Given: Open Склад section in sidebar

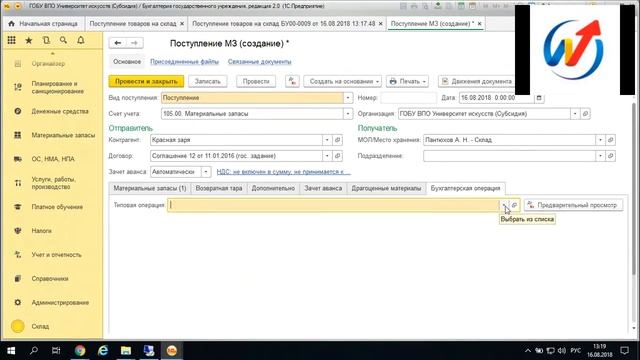Looking at the screenshot, I should [40, 327].
